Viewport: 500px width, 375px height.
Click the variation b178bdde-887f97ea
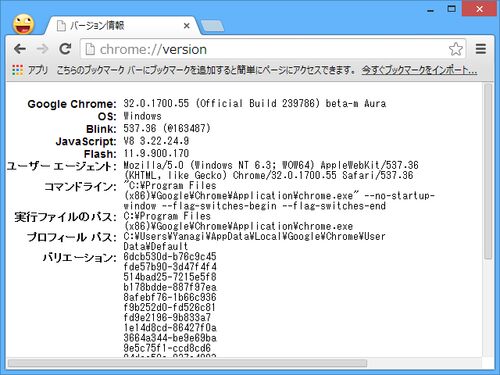170,287
